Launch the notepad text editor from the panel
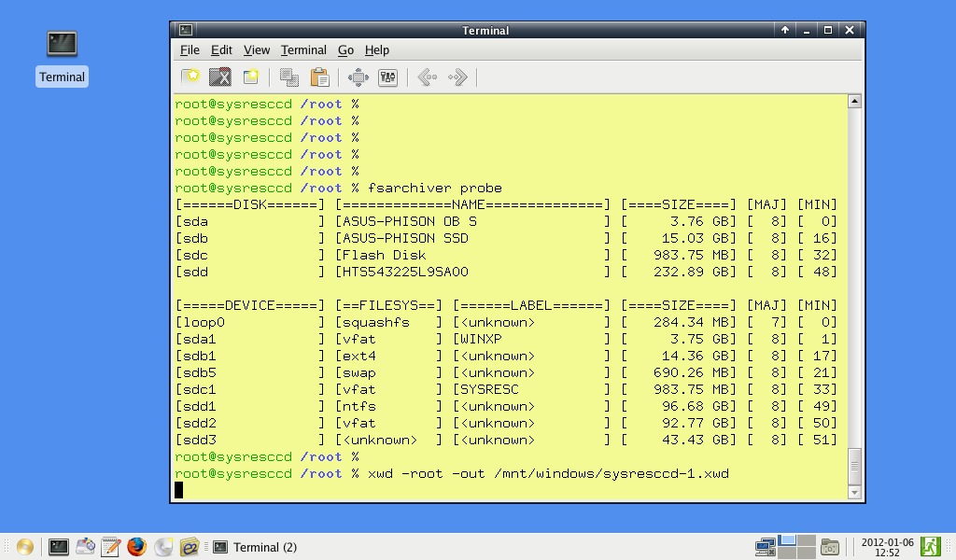The image size is (956, 560). tap(110, 547)
